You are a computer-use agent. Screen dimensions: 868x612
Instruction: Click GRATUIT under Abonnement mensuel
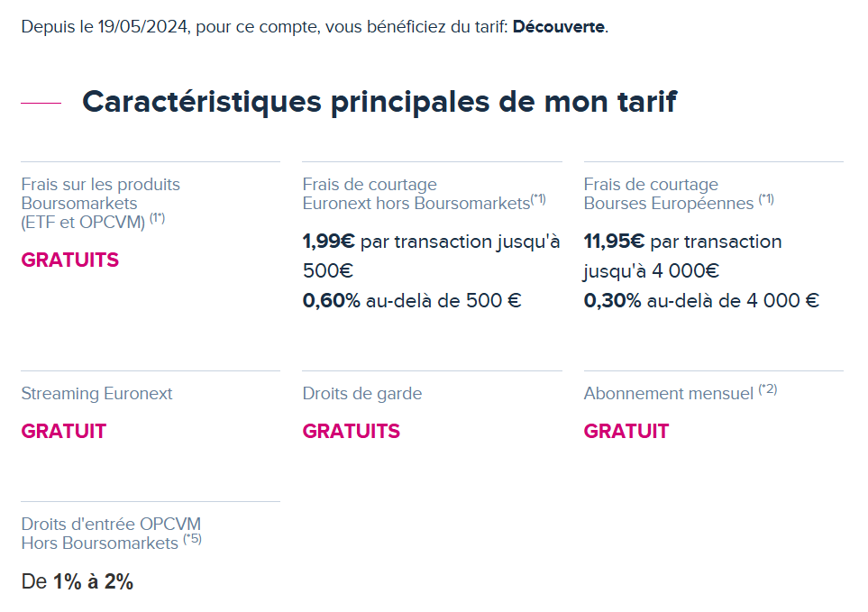[626, 432]
